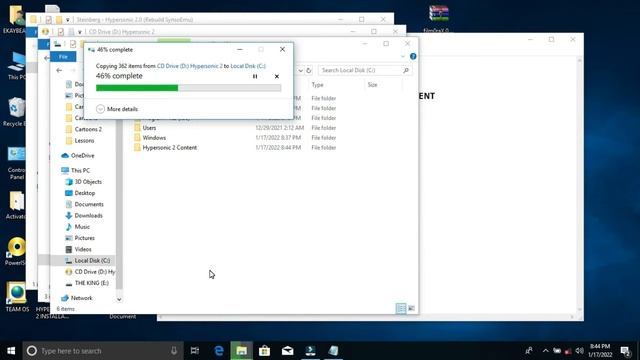Image resolution: width=640 pixels, height=360 pixels.
Task: Click the taskbar search box
Action: [x=102, y=351]
